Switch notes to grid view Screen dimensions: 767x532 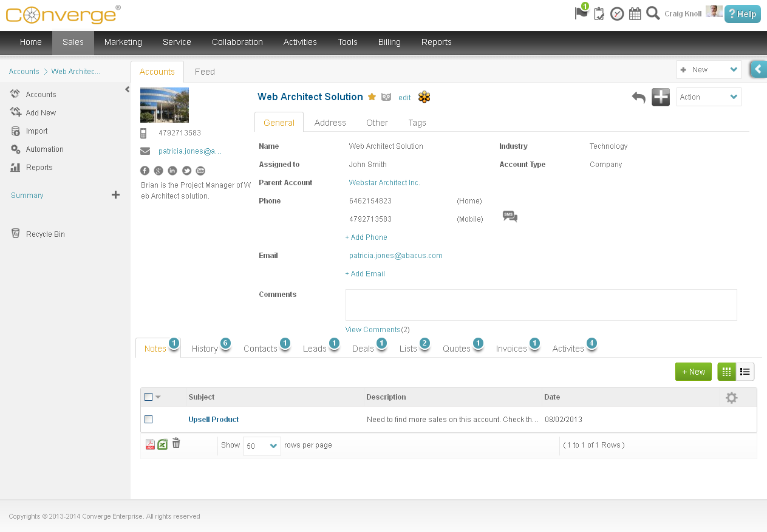727,372
